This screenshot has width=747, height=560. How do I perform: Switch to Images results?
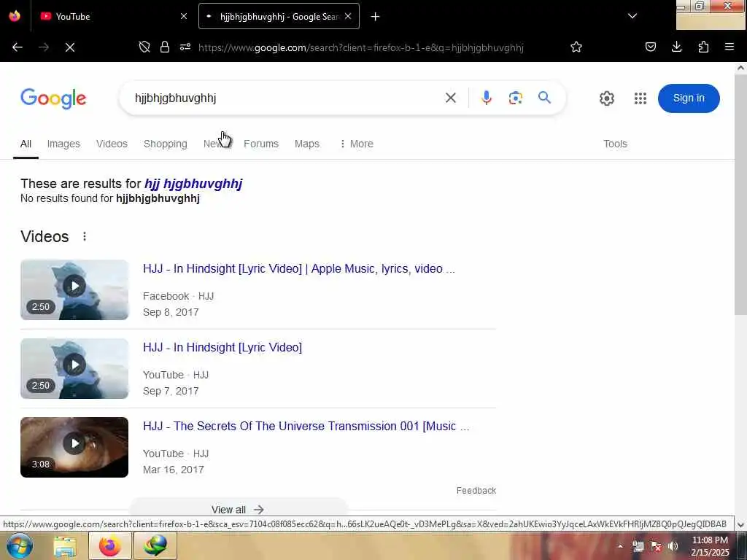63,144
